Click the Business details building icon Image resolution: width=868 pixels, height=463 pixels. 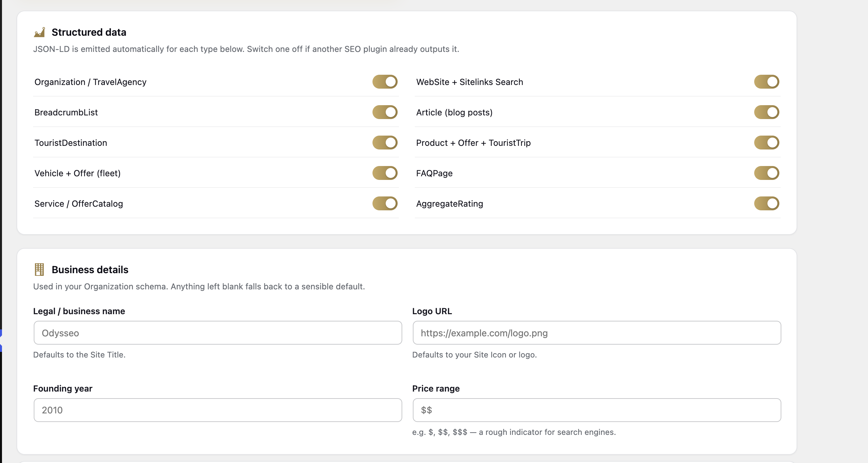[39, 270]
